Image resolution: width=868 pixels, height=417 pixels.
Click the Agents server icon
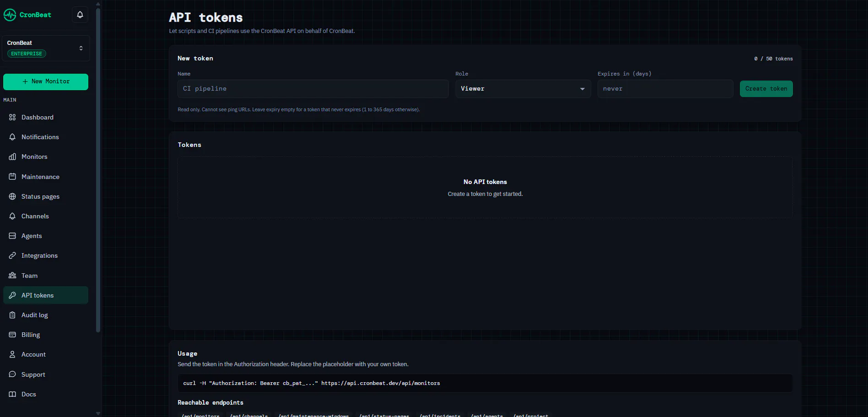tap(12, 236)
